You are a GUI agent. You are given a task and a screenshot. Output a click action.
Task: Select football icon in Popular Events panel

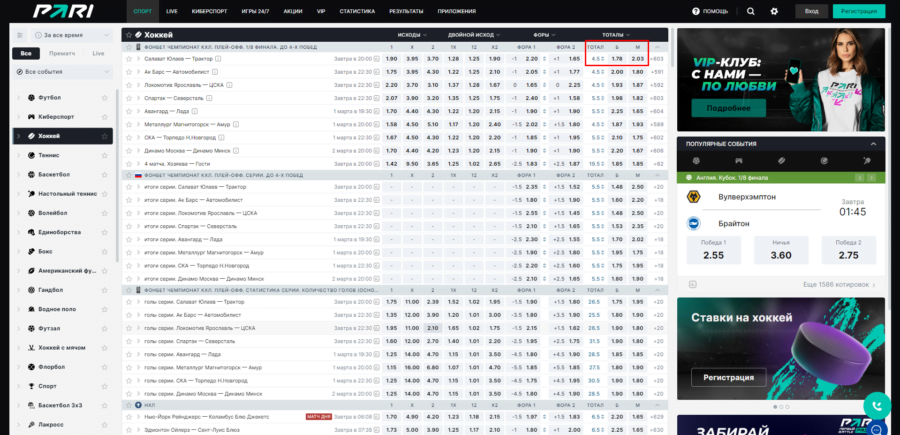697,160
